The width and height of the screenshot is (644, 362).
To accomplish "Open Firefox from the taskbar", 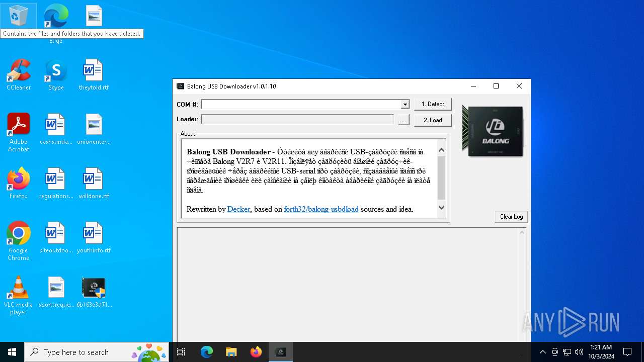I will (256, 352).
